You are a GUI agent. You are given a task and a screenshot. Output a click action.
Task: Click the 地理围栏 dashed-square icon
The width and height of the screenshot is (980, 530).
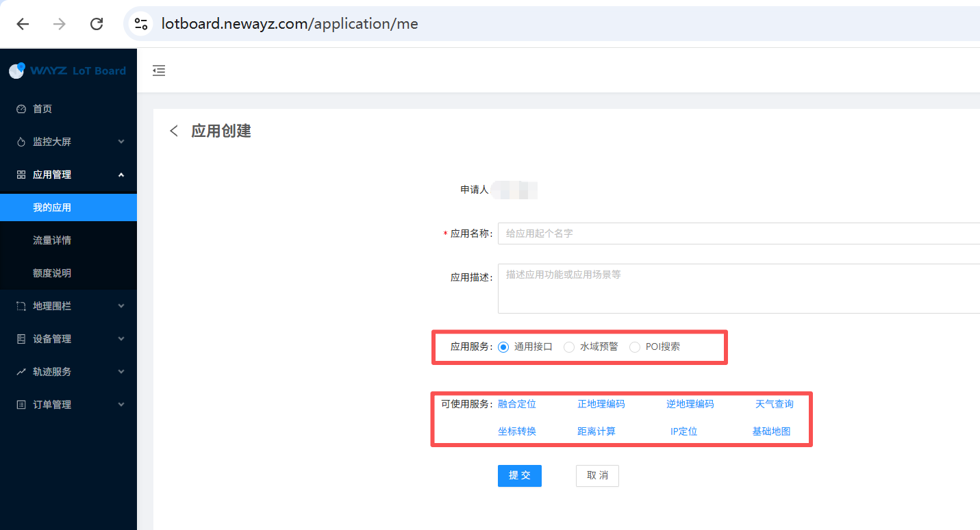21,306
